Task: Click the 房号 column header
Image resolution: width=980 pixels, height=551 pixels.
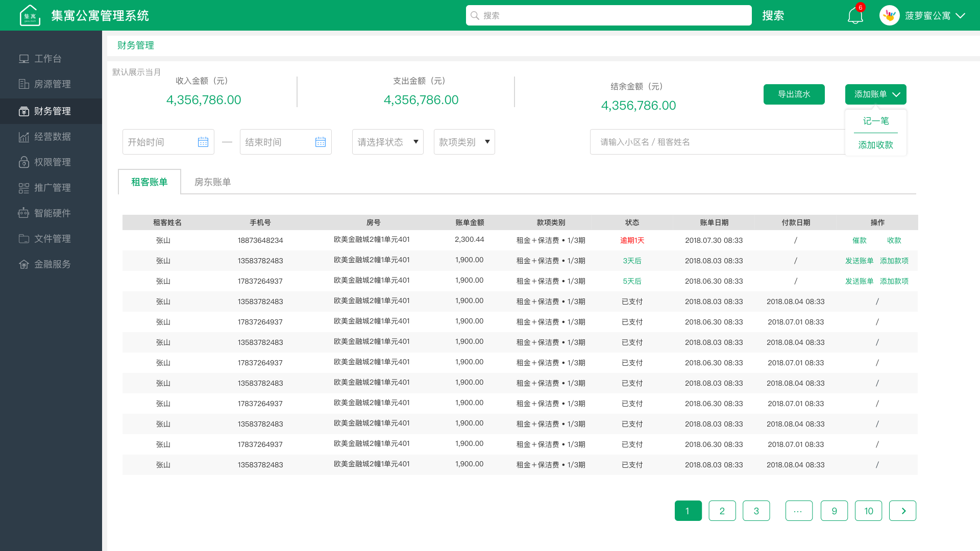Action: click(373, 222)
